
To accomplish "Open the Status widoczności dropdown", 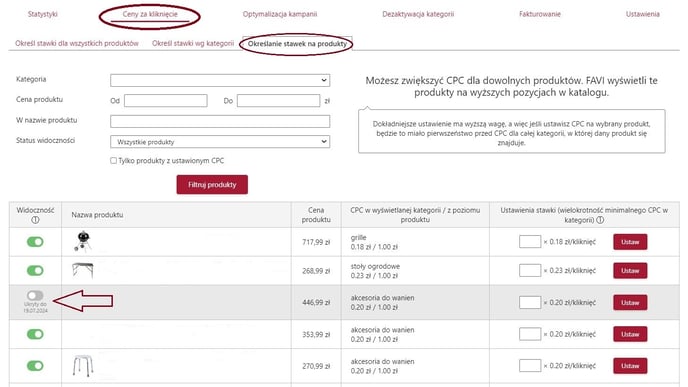I will [220, 142].
